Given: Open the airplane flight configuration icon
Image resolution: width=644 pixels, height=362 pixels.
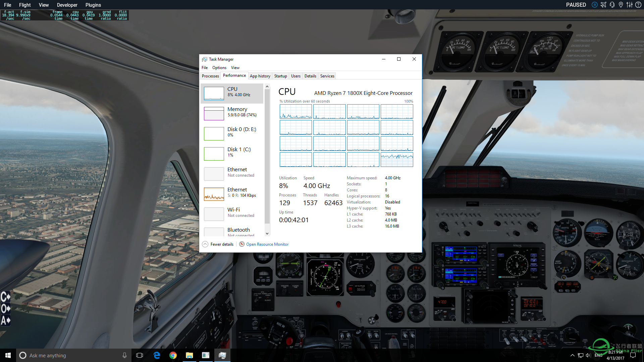Looking at the screenshot, I should coord(603,5).
